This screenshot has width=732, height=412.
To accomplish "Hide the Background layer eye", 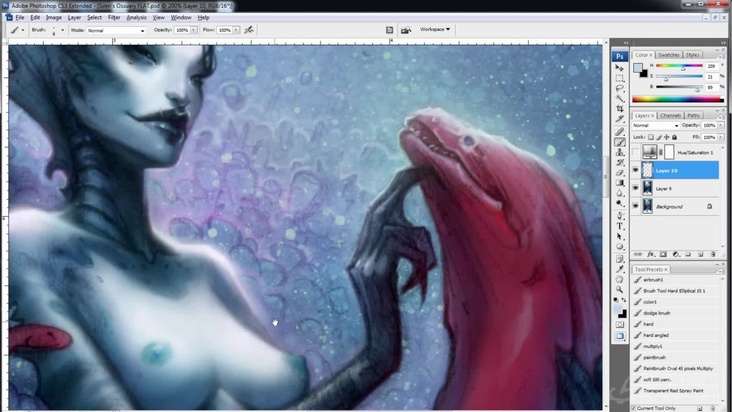I will click(x=635, y=206).
